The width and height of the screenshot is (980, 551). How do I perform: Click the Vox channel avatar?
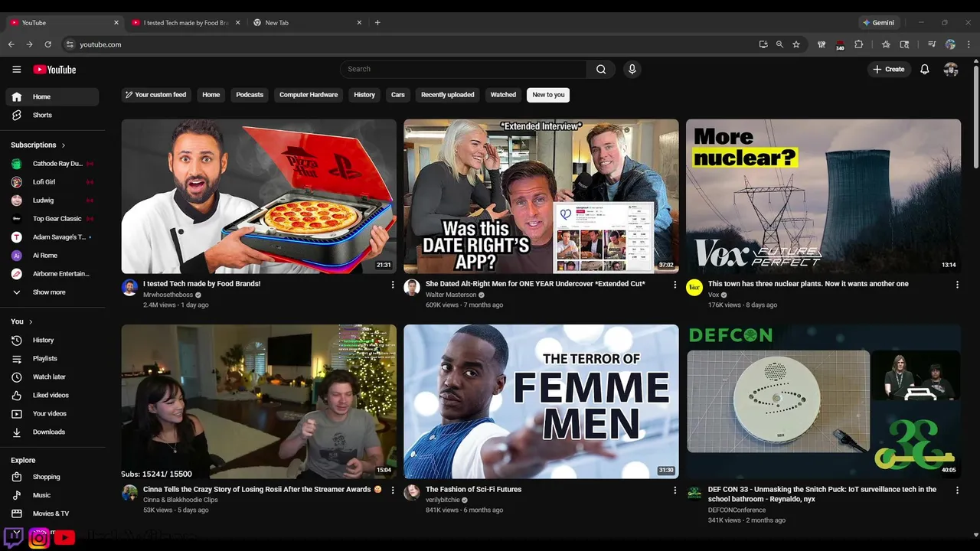tap(694, 288)
